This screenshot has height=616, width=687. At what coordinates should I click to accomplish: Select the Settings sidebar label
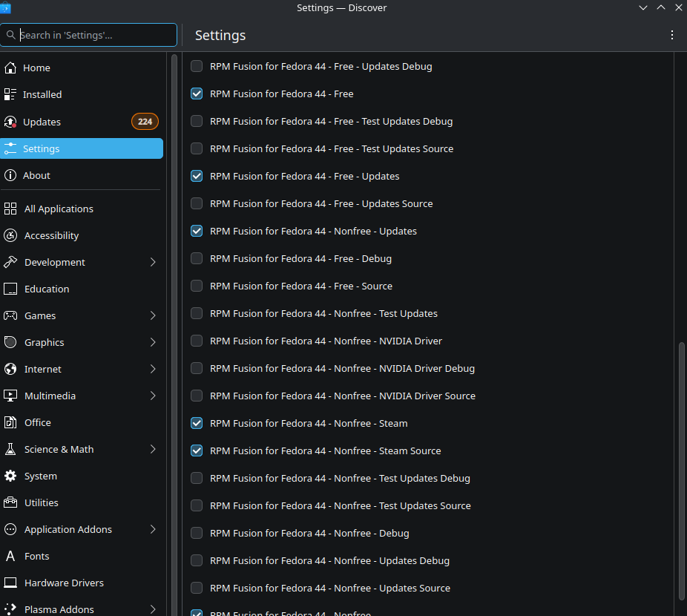click(x=42, y=149)
